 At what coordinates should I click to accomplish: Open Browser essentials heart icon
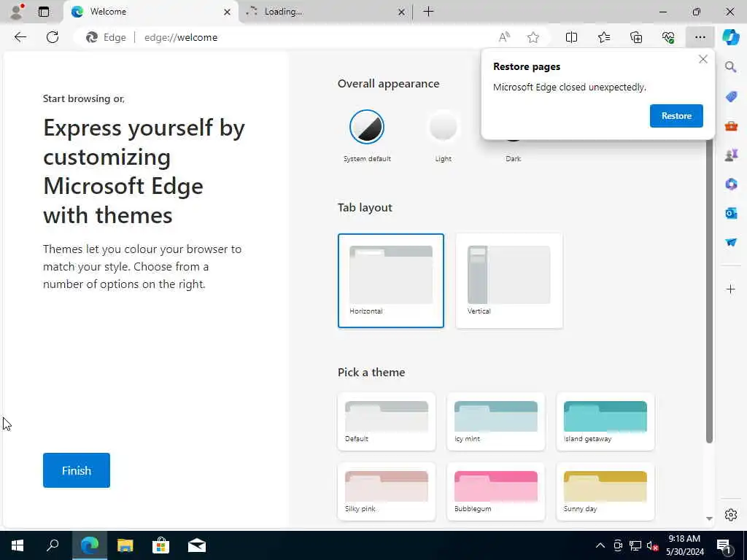tap(668, 37)
